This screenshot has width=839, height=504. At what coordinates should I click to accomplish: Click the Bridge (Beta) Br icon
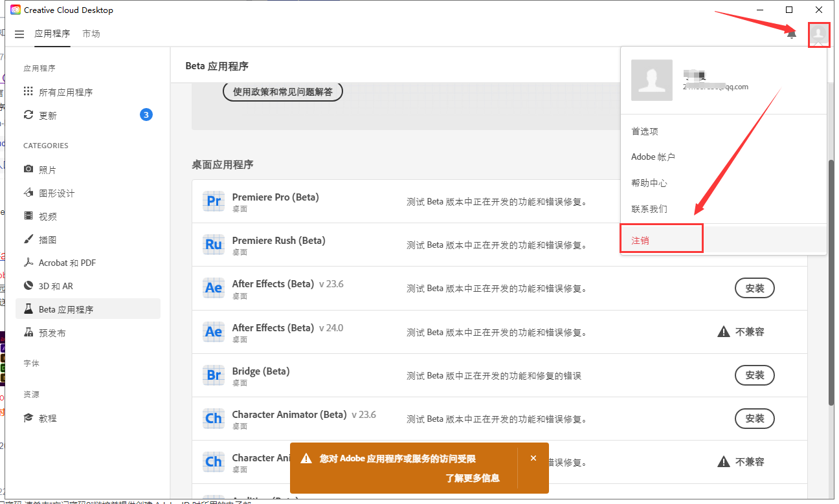point(214,375)
